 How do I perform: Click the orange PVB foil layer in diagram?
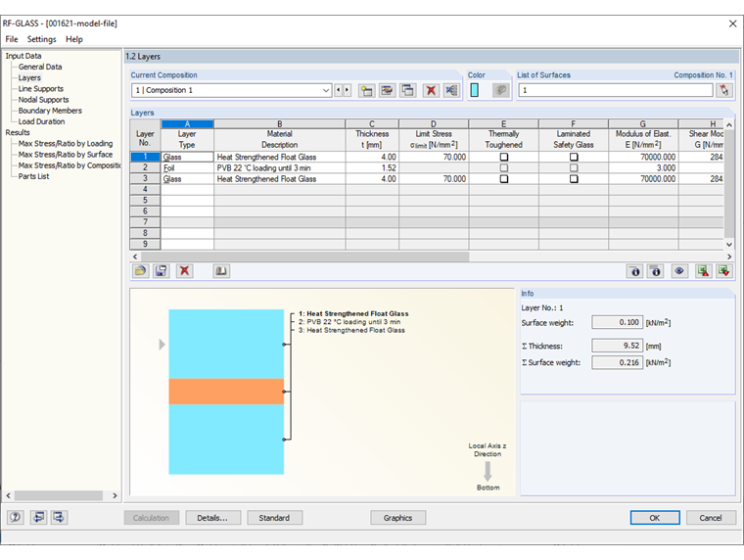[226, 392]
